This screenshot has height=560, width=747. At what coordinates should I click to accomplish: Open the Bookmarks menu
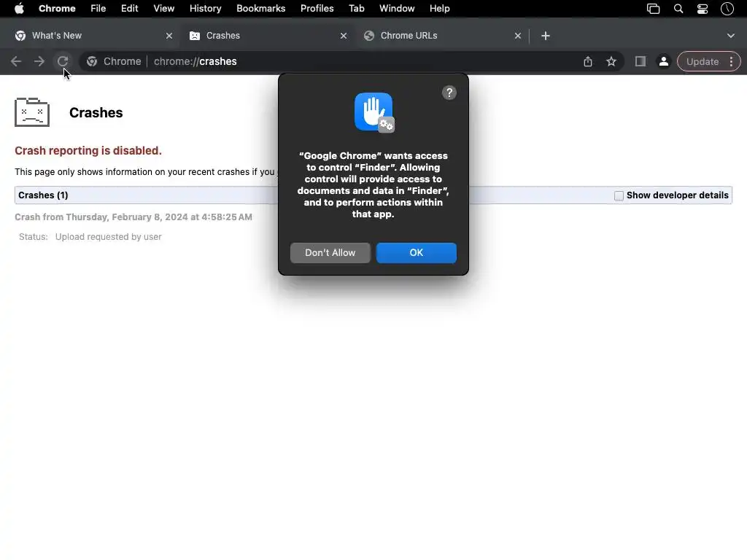tap(260, 9)
